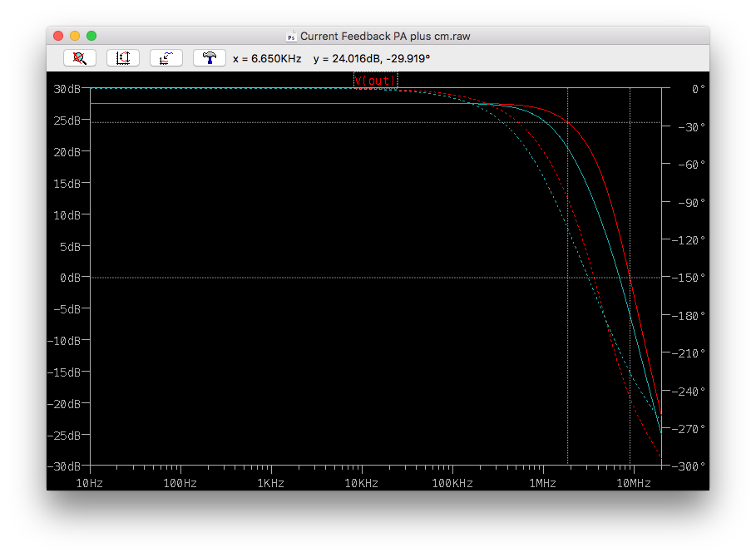Minimize the window using the yellow button

tap(75, 36)
